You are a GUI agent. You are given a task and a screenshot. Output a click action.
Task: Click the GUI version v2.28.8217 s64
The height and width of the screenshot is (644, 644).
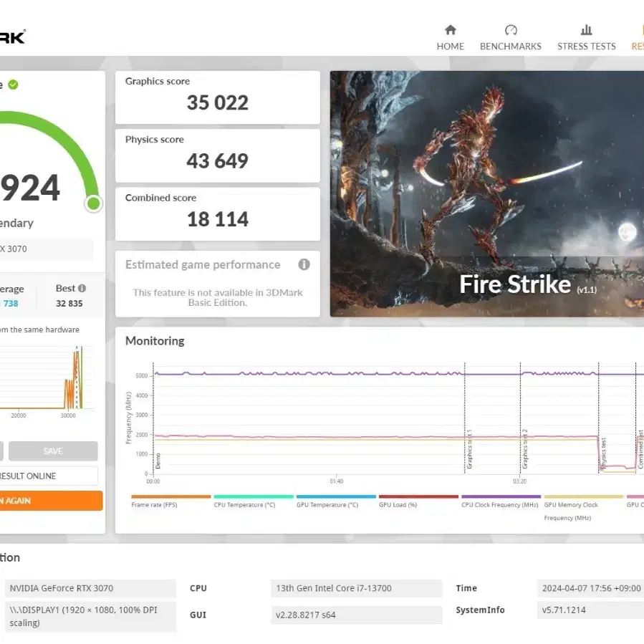357,615
